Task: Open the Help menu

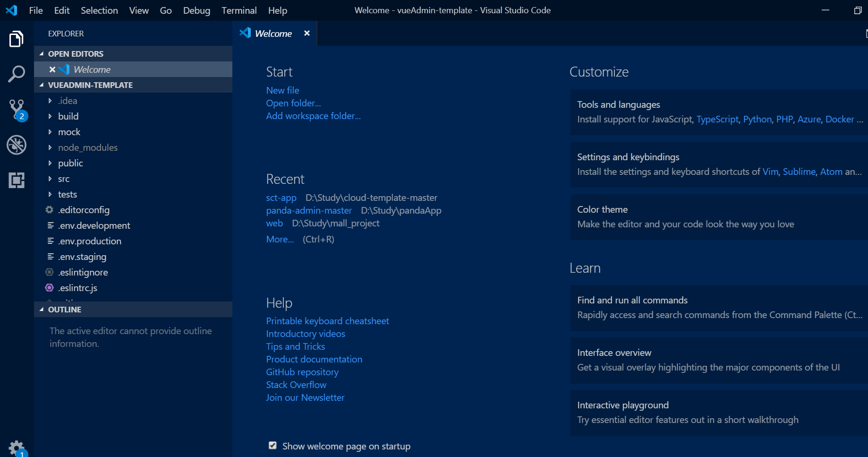Action: point(278,10)
